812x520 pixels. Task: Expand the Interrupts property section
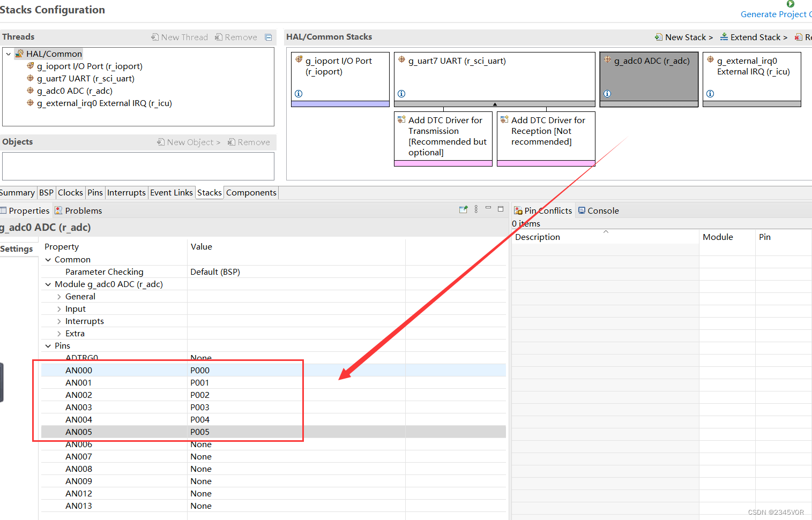(59, 321)
